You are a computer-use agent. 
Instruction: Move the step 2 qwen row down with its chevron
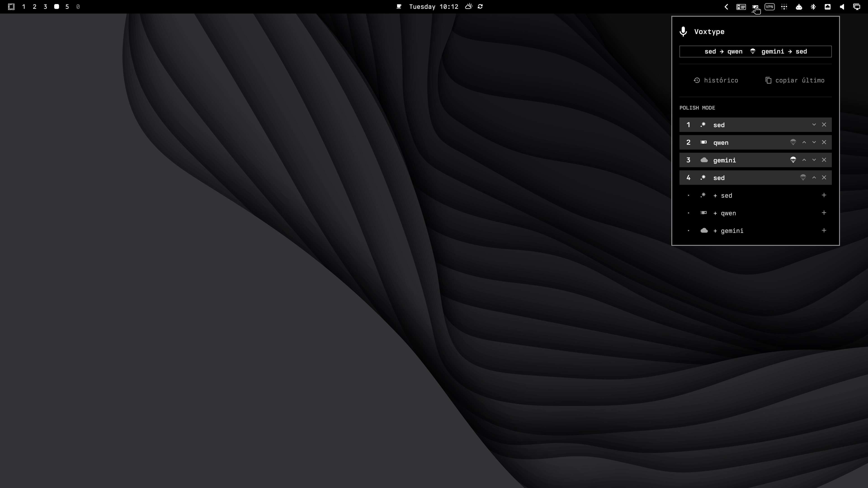click(814, 143)
